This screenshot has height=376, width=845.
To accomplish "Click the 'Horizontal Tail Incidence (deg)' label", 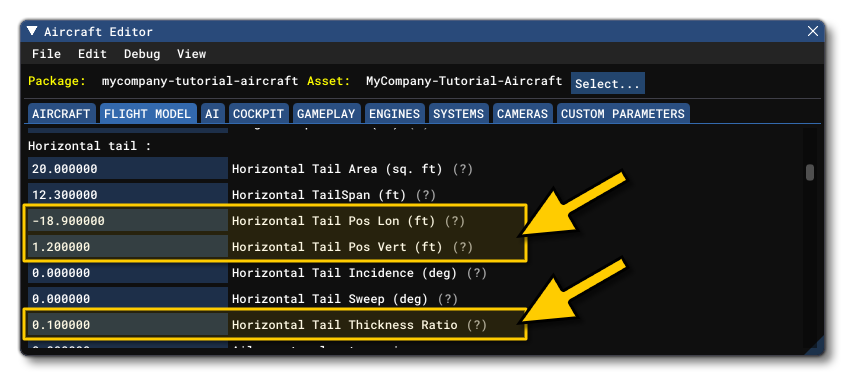I will pyautogui.click(x=344, y=273).
